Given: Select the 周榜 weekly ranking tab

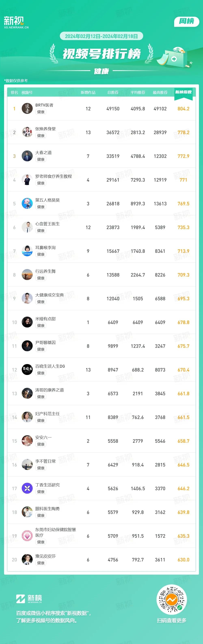Looking at the screenshot, I should [x=187, y=21].
